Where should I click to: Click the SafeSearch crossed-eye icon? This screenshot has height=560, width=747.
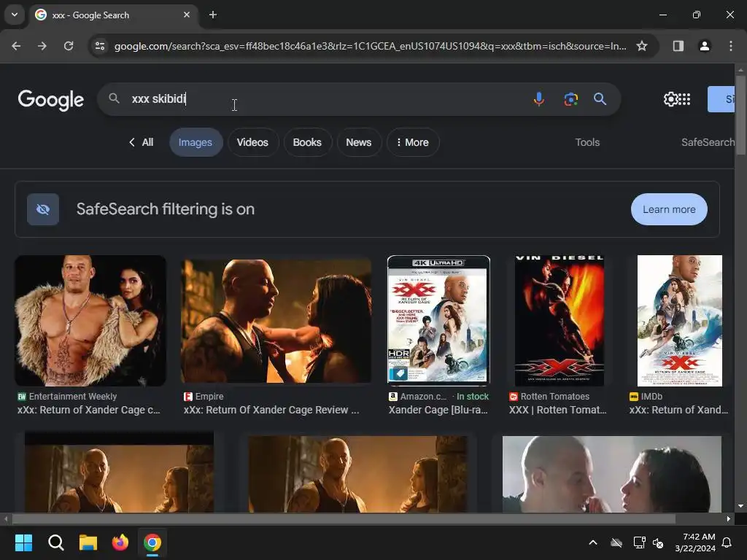(43, 209)
